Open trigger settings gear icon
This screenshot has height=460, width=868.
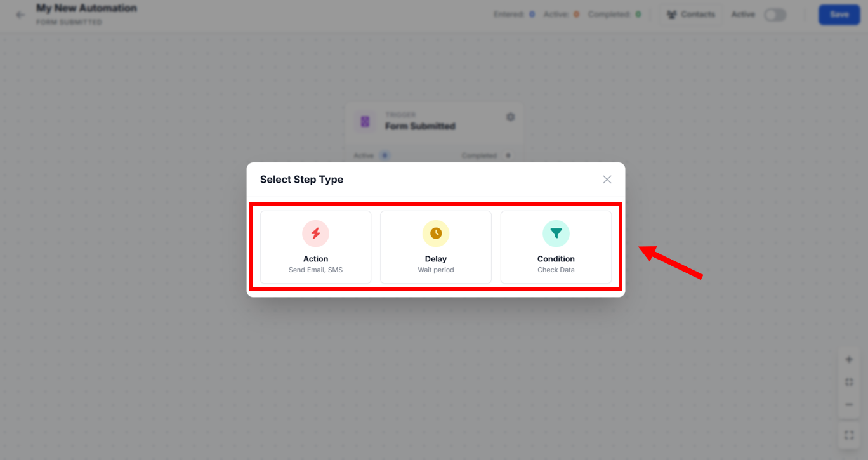coord(510,117)
